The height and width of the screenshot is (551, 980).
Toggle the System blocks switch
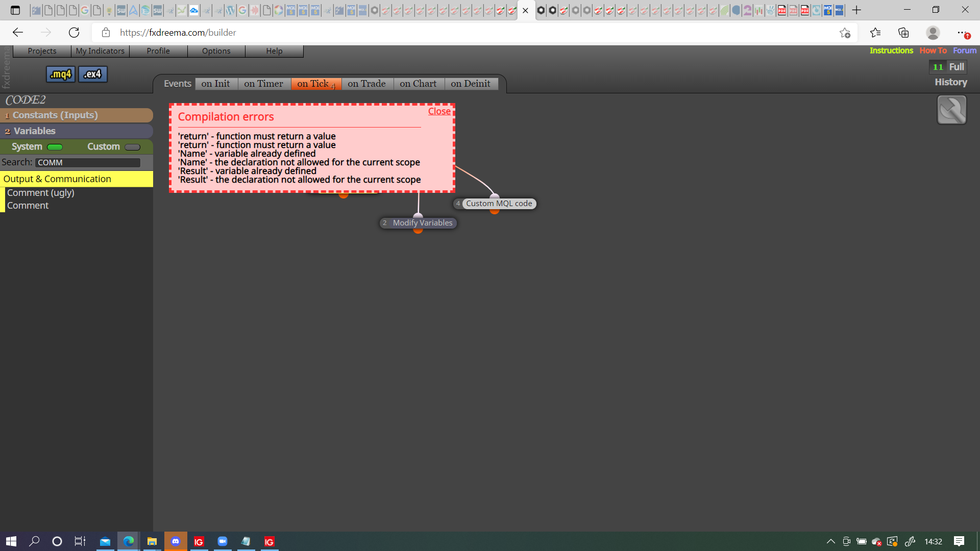pos(55,147)
